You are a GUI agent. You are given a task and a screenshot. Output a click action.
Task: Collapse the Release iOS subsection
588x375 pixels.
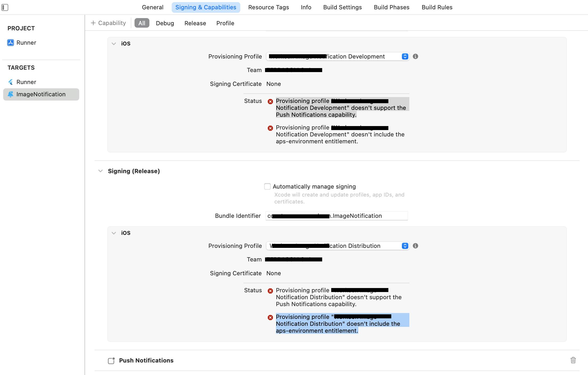pos(114,233)
